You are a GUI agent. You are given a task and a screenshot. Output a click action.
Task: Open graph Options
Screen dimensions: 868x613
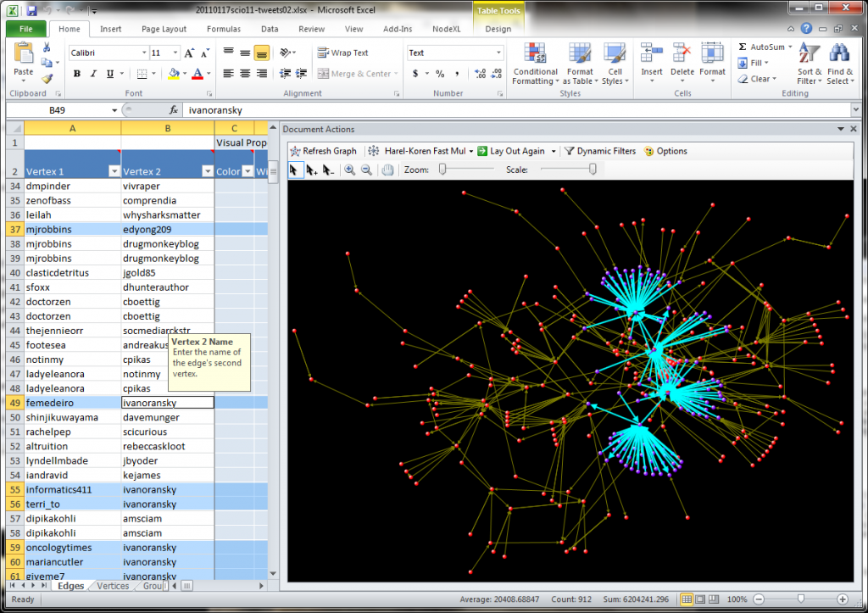click(665, 151)
